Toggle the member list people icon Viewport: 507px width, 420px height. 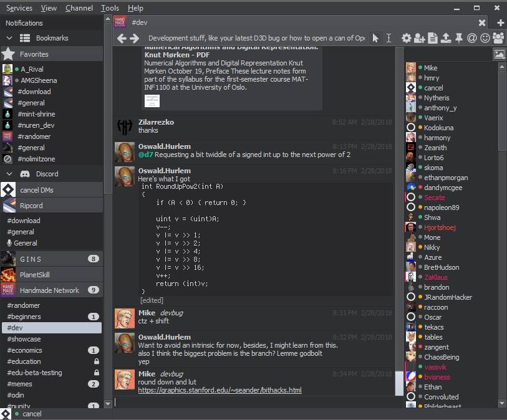(498, 38)
